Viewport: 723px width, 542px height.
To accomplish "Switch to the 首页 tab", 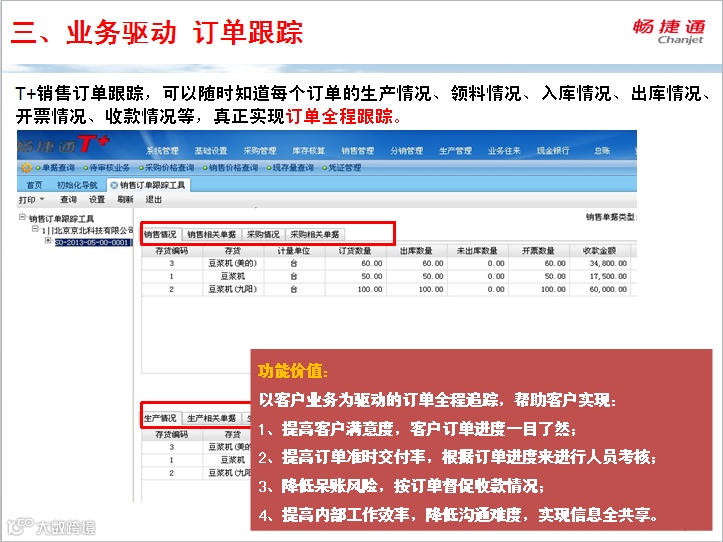I will click(x=35, y=185).
